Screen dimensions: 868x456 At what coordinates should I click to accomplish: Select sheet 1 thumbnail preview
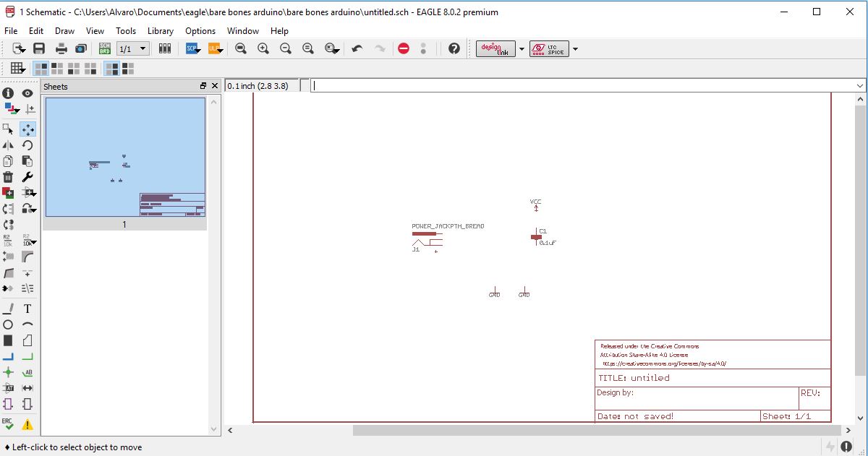(125, 157)
